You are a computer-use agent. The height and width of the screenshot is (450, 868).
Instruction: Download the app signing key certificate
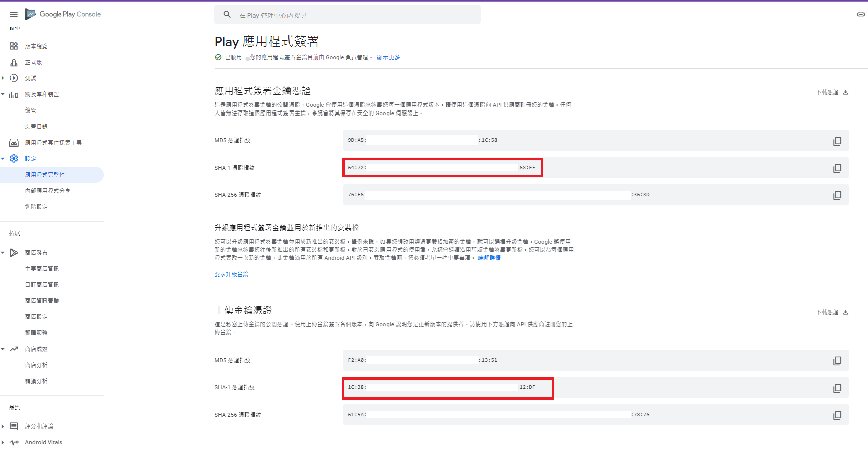pyautogui.click(x=832, y=92)
